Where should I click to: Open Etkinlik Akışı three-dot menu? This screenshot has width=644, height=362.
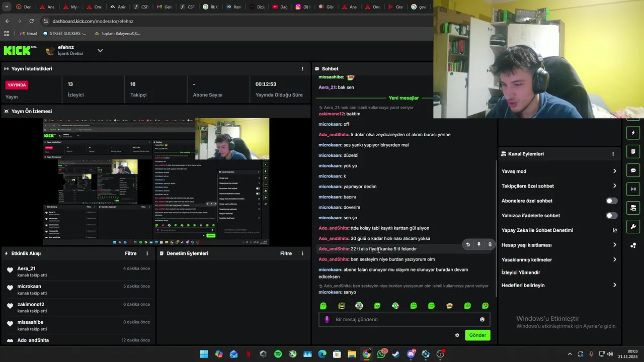pos(147,253)
